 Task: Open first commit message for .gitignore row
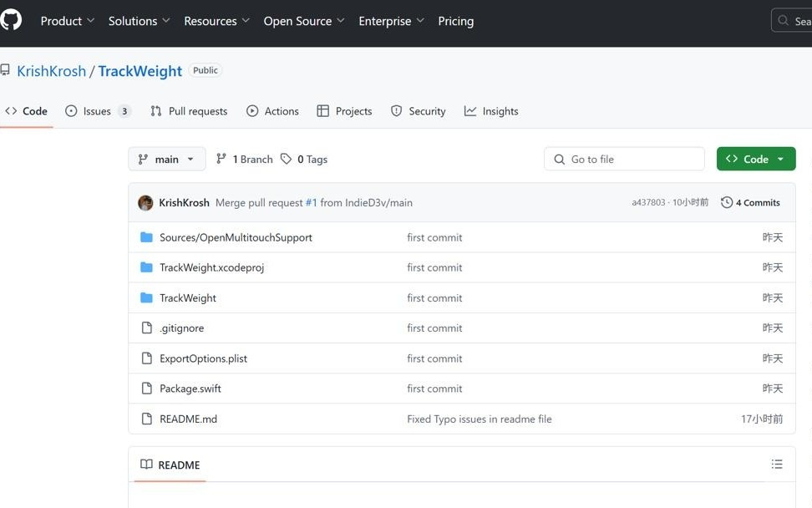(x=434, y=328)
